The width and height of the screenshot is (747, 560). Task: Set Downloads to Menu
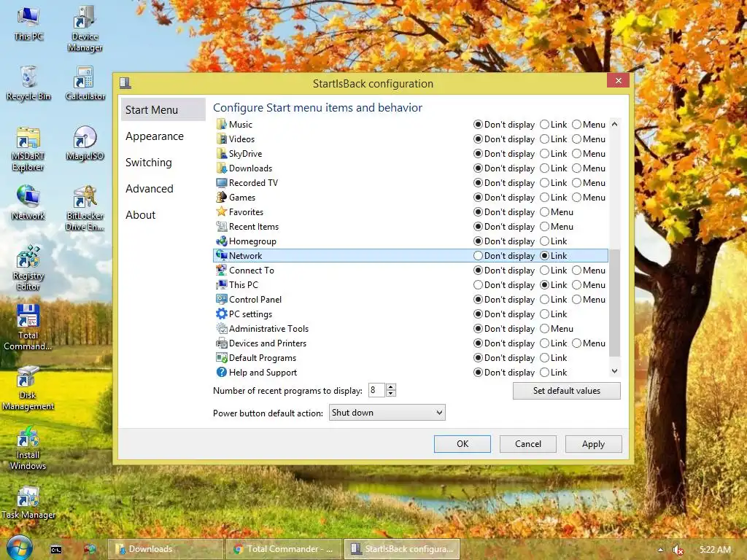coord(576,168)
